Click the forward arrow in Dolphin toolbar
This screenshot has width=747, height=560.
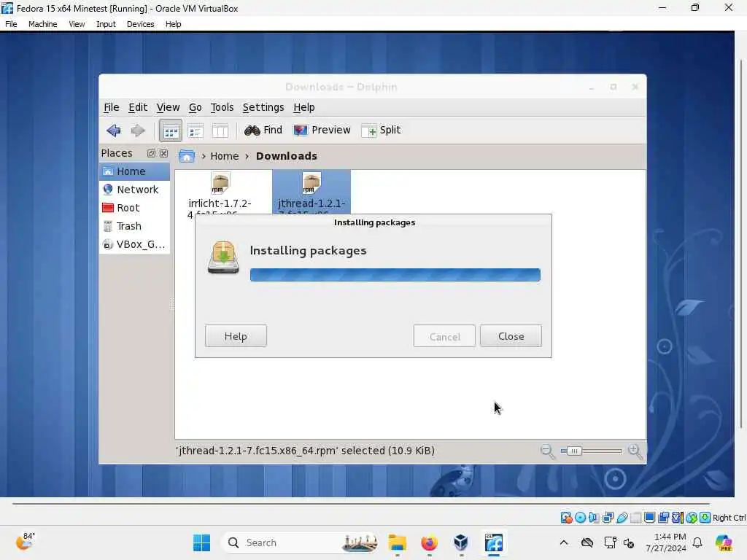pyautogui.click(x=138, y=130)
